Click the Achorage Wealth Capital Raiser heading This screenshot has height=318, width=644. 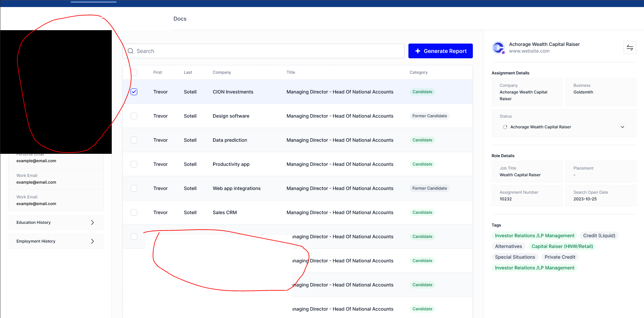tap(544, 44)
